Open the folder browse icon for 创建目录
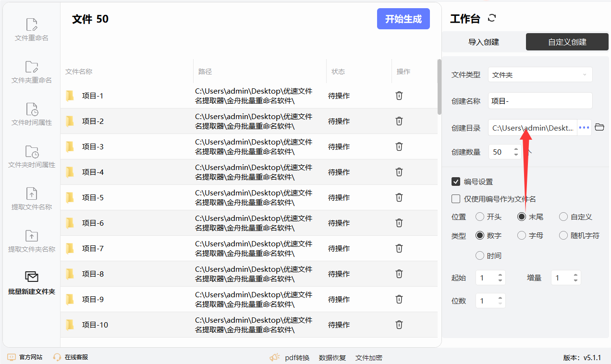Viewport: 611px width, 364px height. 599,127
